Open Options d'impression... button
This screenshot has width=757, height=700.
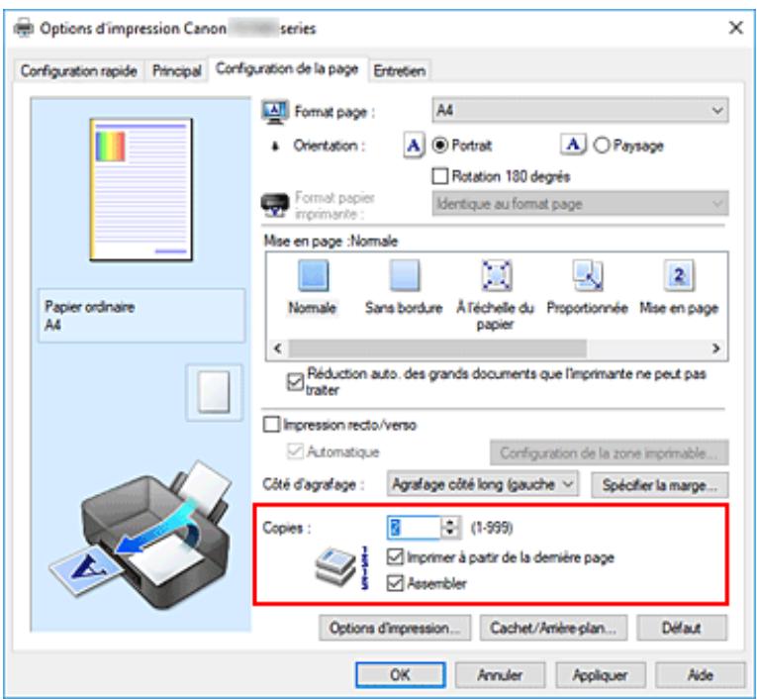click(x=395, y=628)
